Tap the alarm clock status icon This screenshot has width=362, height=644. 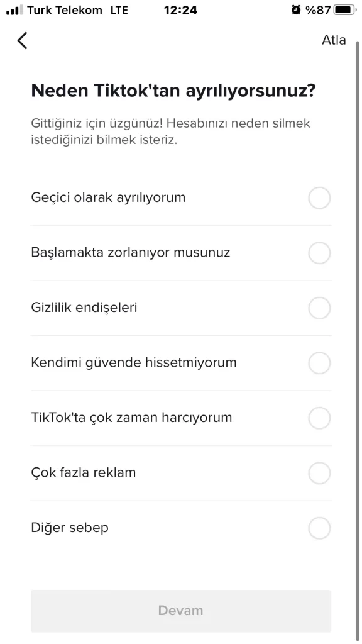(296, 10)
